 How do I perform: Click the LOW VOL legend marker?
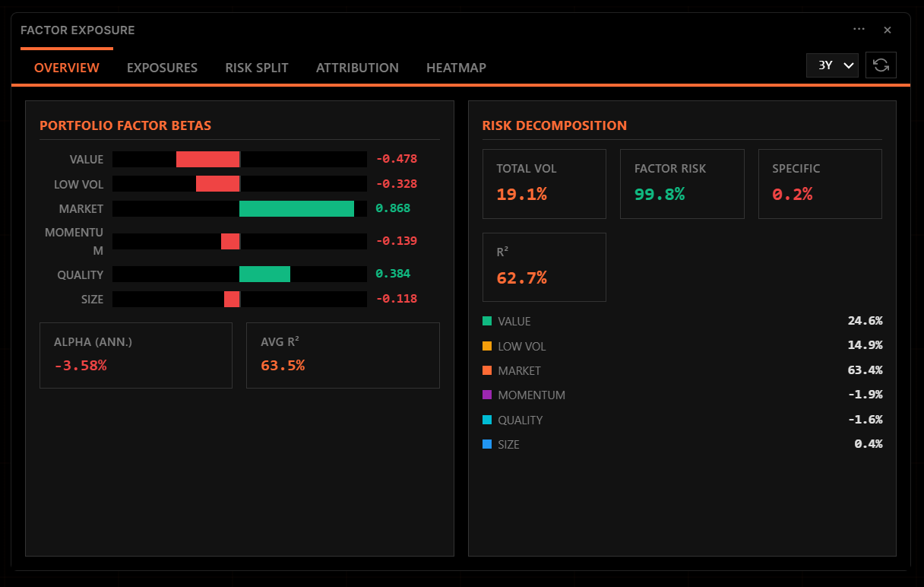click(x=487, y=346)
